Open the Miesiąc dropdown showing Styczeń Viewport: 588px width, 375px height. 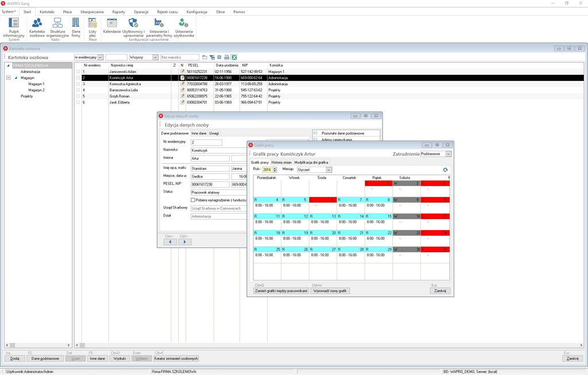click(x=328, y=170)
